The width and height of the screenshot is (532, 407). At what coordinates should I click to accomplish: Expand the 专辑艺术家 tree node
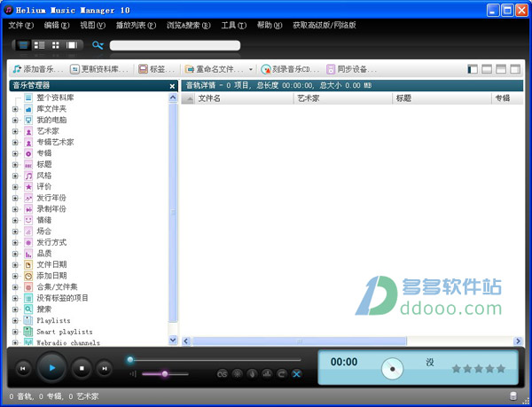(x=15, y=143)
